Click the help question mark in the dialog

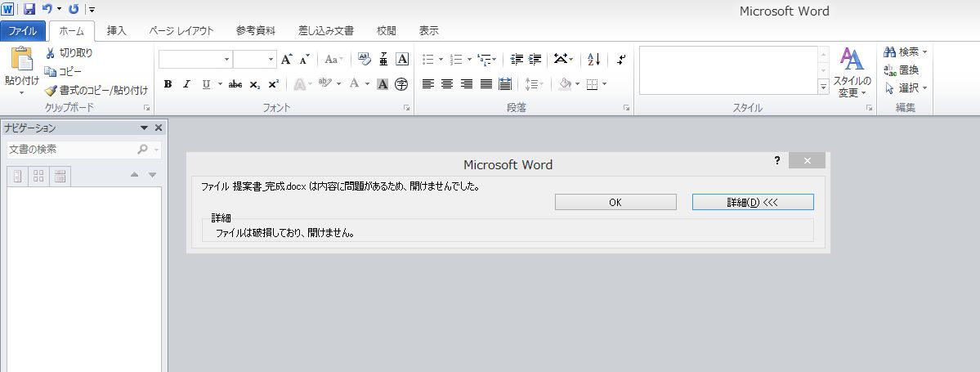coord(776,161)
